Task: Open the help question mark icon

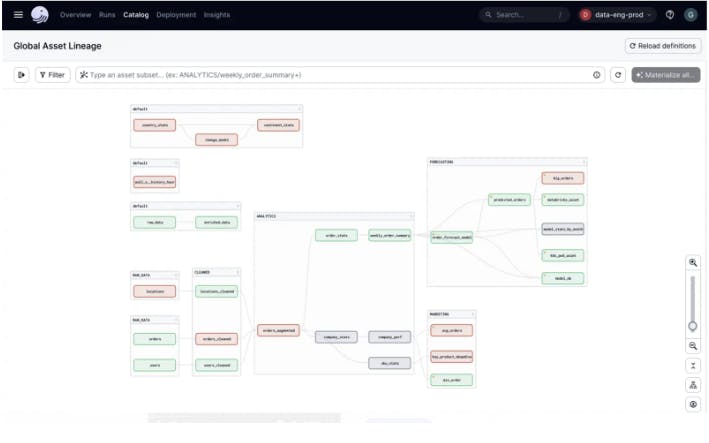Action: point(669,15)
